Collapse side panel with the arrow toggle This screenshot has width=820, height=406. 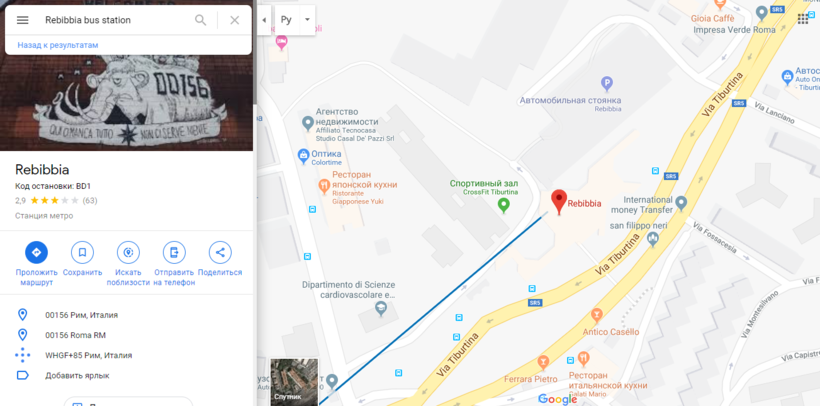[x=264, y=20]
